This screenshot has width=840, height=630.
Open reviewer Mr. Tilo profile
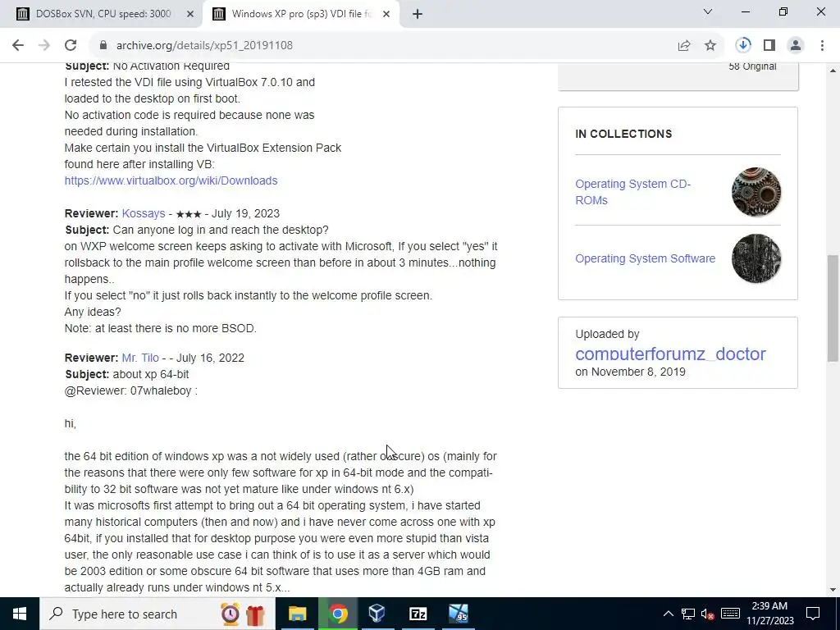pyautogui.click(x=140, y=358)
